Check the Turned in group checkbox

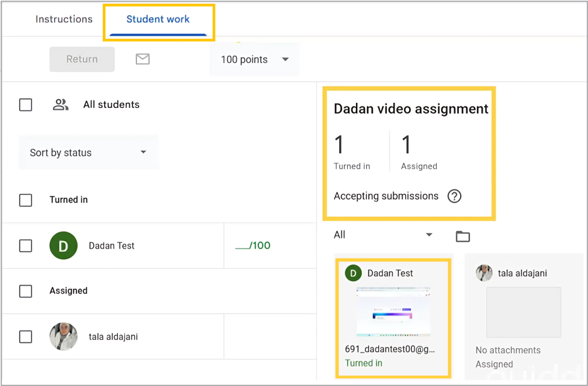[x=25, y=200]
